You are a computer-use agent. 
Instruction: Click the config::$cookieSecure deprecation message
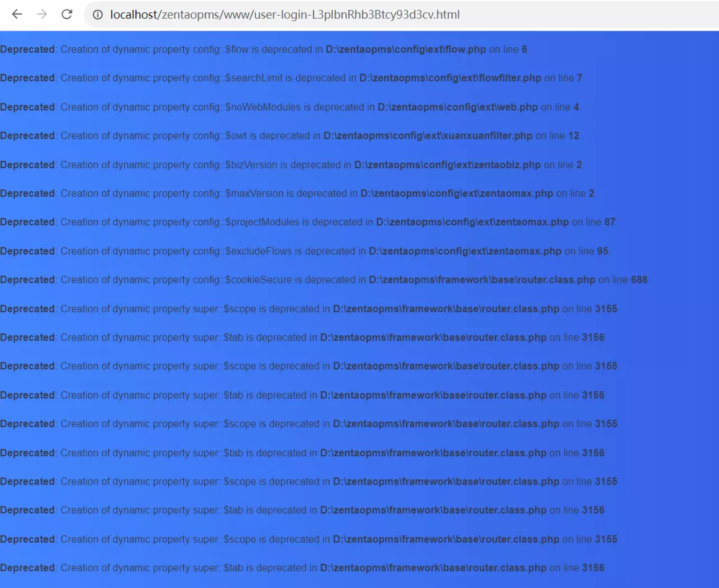323,280
